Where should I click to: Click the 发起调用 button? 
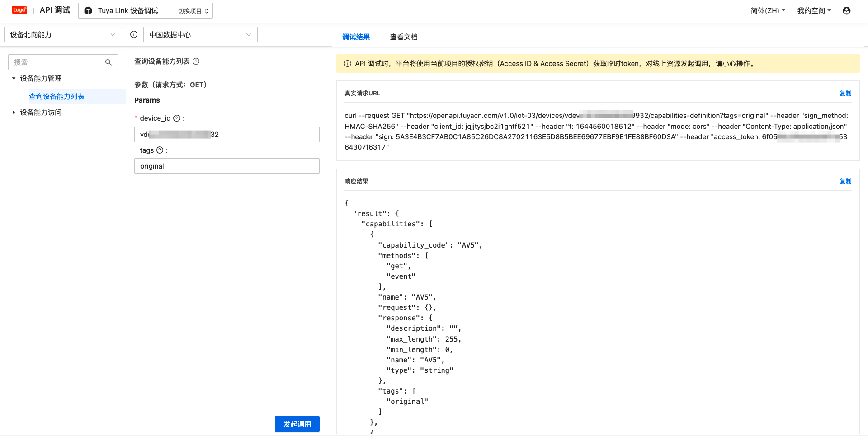click(x=297, y=424)
